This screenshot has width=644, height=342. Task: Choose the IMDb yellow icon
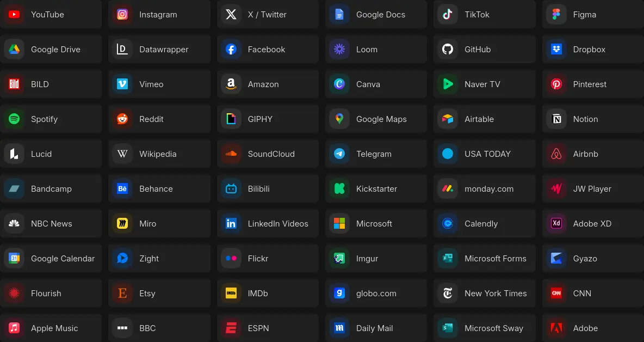231,293
